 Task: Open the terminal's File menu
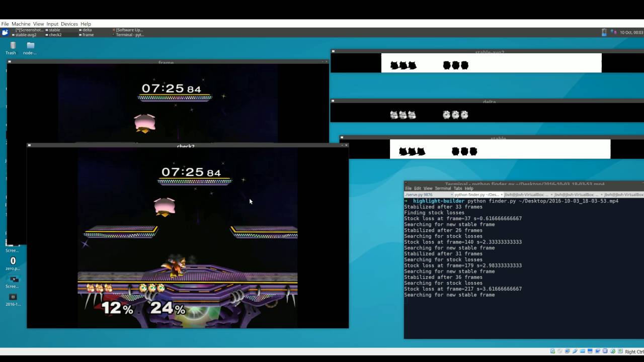[409, 188]
